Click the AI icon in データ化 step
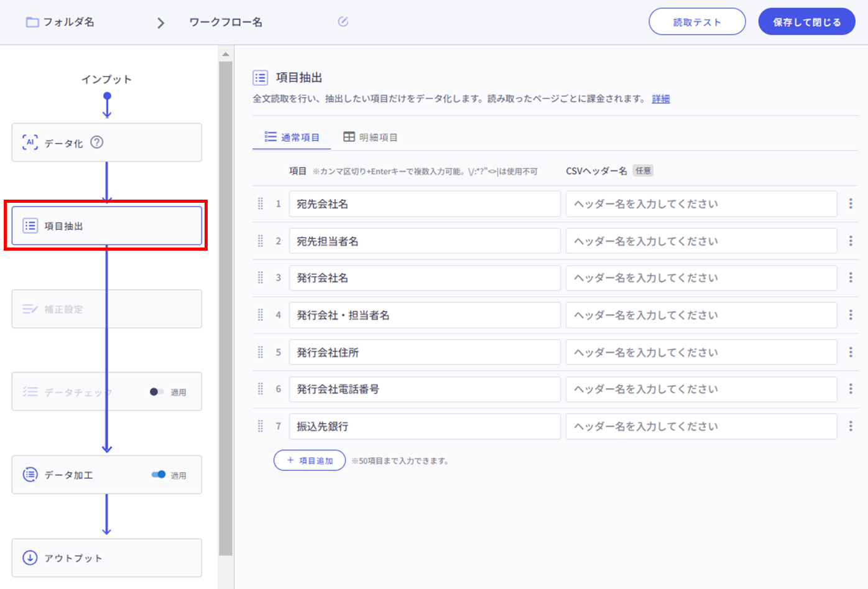The width and height of the screenshot is (868, 589). click(30, 142)
